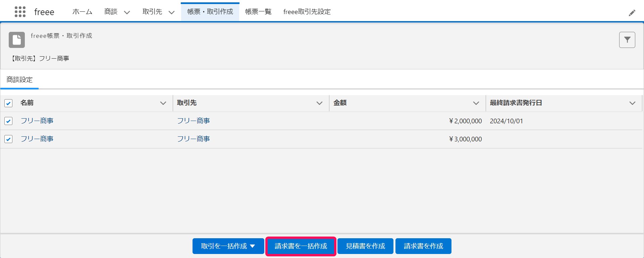This screenshot has width=644, height=258.
Task: Open the 最終請求書発行日 column menu chevron
Action: [632, 103]
